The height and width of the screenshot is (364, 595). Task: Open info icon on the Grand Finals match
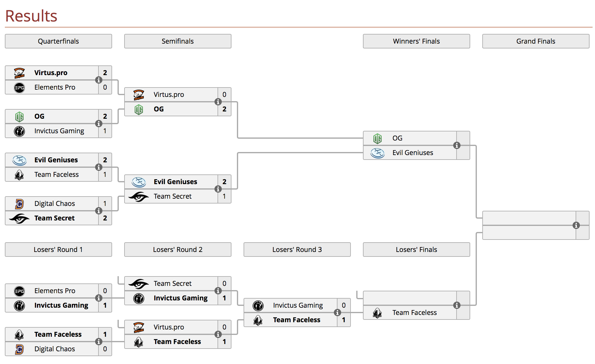(576, 225)
